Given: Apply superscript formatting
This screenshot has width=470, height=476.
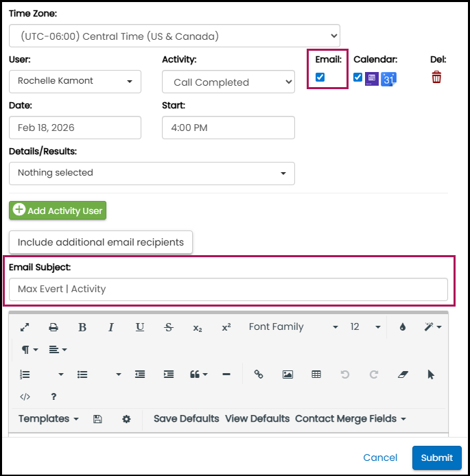Looking at the screenshot, I should point(226,327).
